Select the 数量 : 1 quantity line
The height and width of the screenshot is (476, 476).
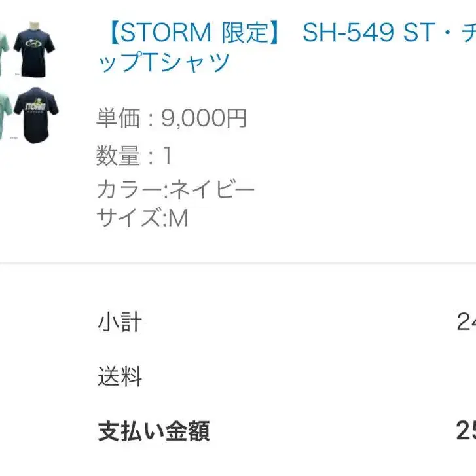coord(134,156)
